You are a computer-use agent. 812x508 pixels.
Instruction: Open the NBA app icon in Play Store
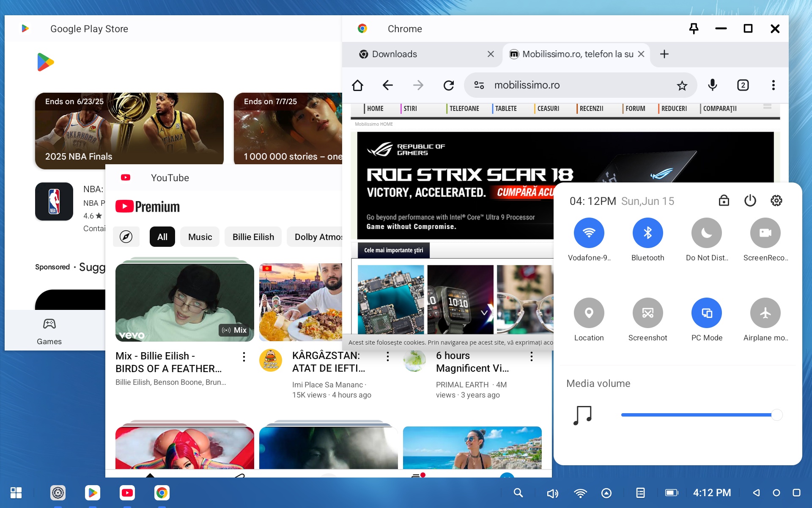click(x=54, y=202)
